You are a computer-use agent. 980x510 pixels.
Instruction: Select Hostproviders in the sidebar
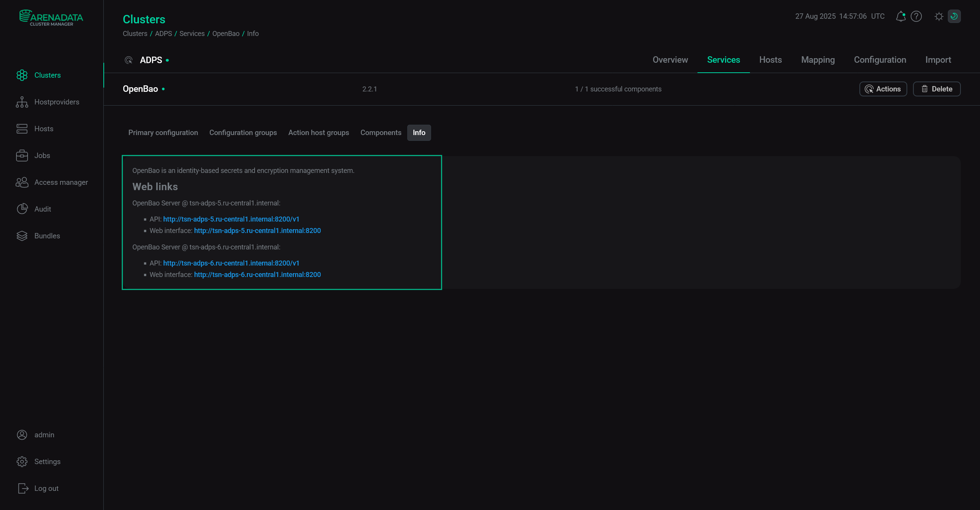(x=57, y=102)
